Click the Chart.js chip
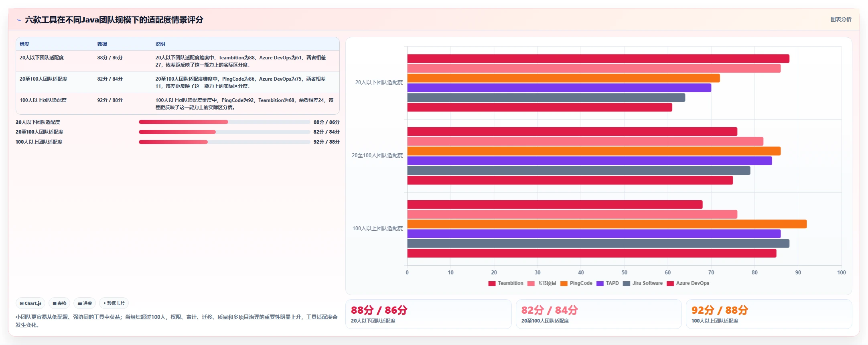Image resolution: width=868 pixels, height=345 pixels. coord(30,303)
